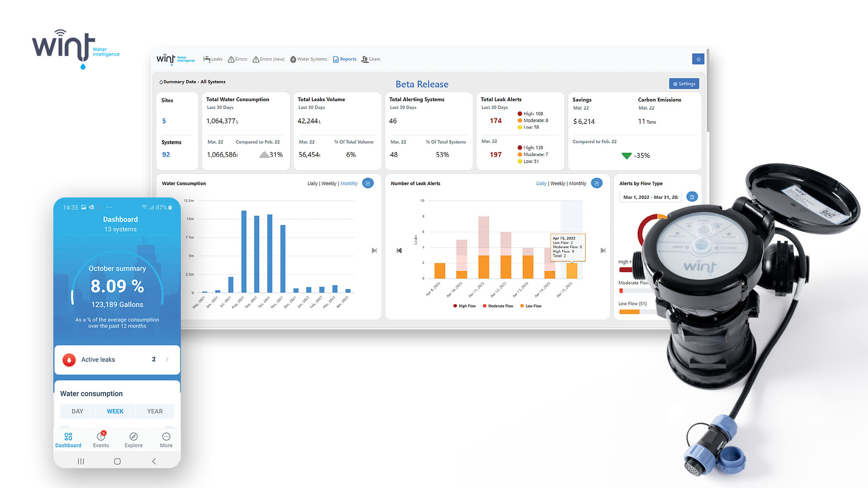Click the Settings button

click(x=684, y=84)
